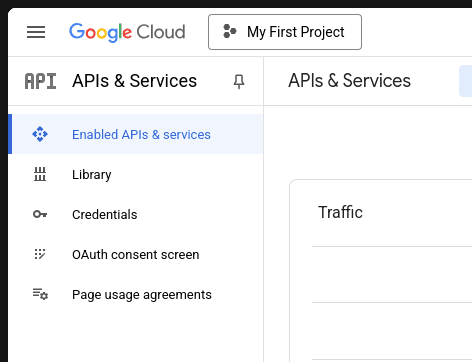Open the My First Project selector

coord(285,32)
